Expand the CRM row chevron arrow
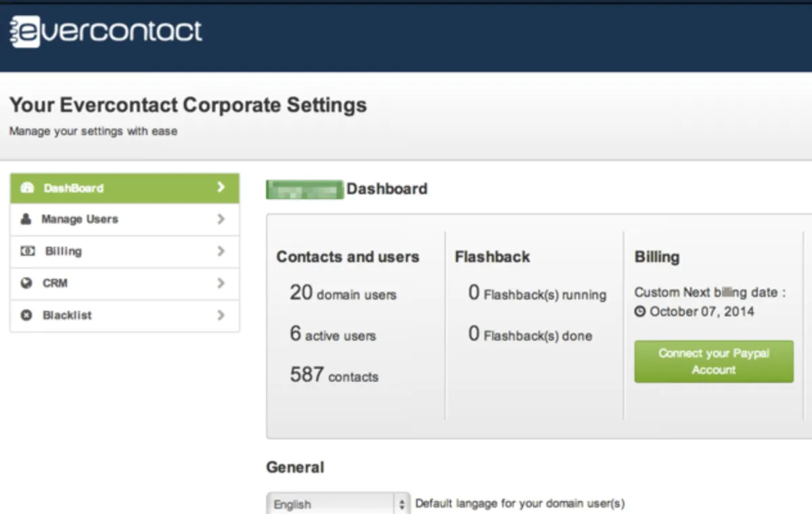812x514 pixels. click(x=221, y=283)
